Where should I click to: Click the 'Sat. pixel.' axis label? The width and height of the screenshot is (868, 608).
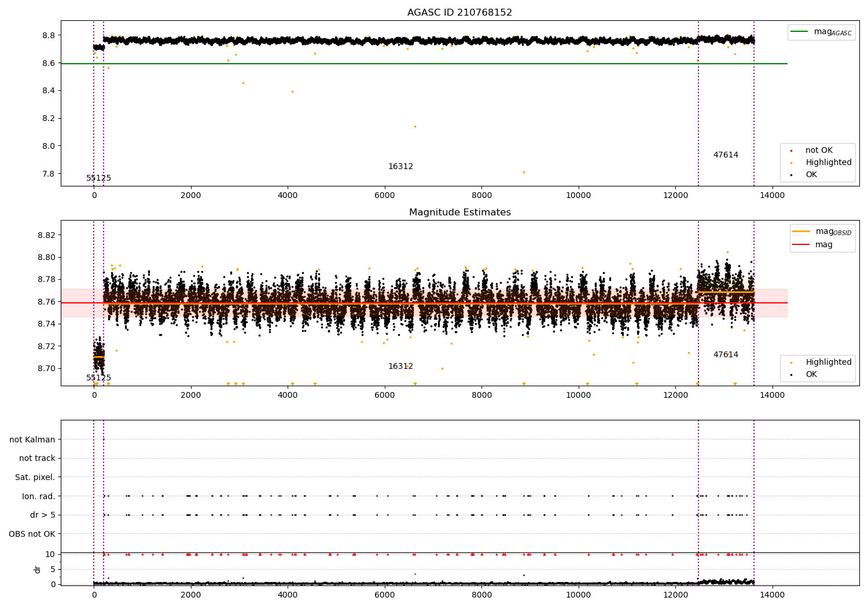pyautogui.click(x=35, y=478)
